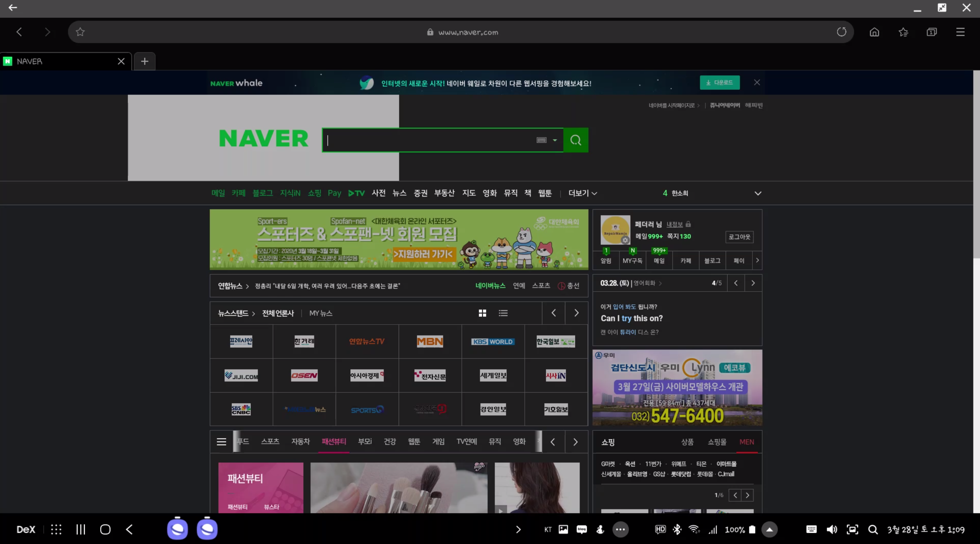Viewport: 980px width, 544px height.
Task: Open the DeX apps grid icon
Action: point(56,529)
